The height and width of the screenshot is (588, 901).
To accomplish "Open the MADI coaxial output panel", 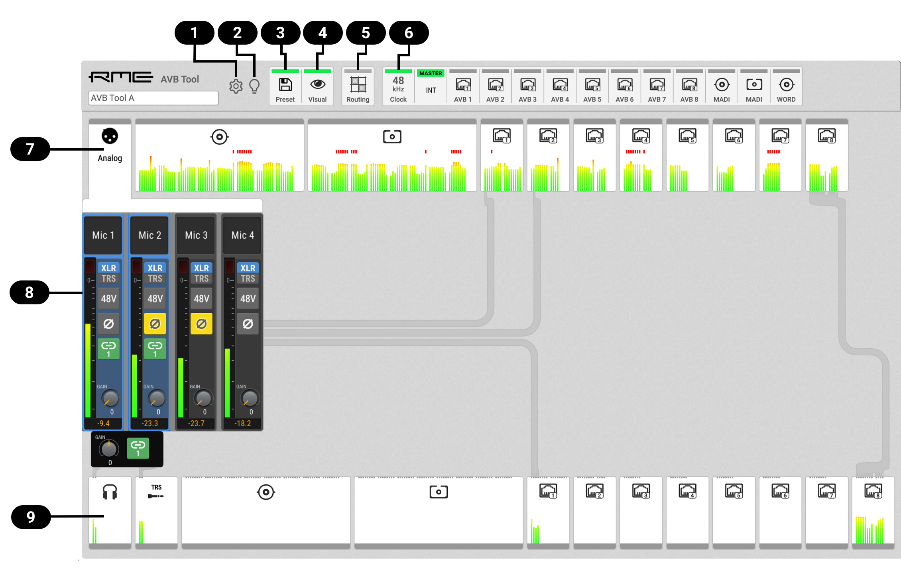I will [x=266, y=513].
